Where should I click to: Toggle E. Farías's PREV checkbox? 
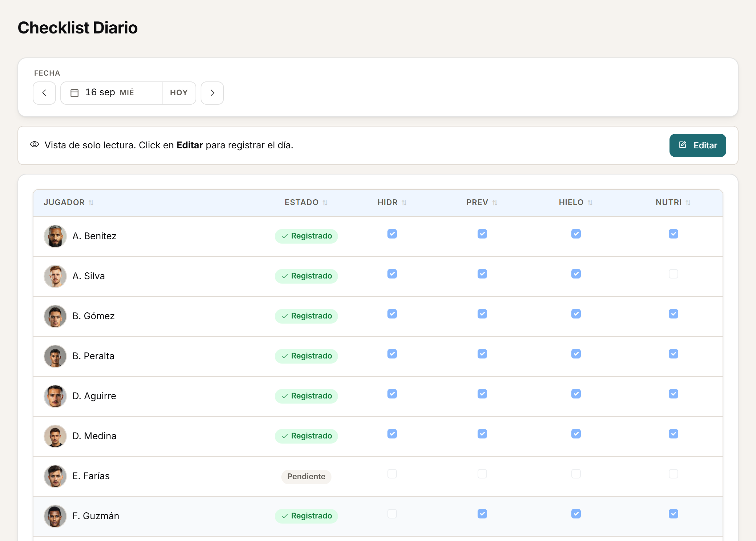pyautogui.click(x=482, y=474)
